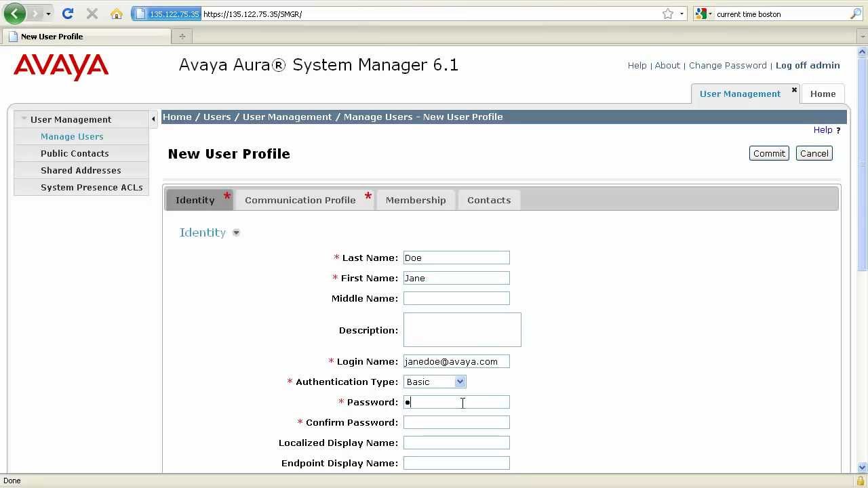Click the Cancel button

814,153
